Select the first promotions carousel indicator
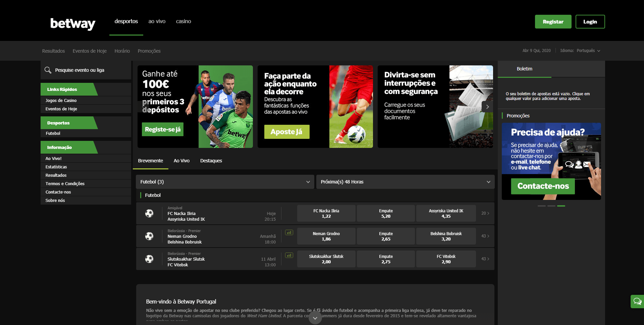The width and height of the screenshot is (644, 325). click(x=541, y=206)
